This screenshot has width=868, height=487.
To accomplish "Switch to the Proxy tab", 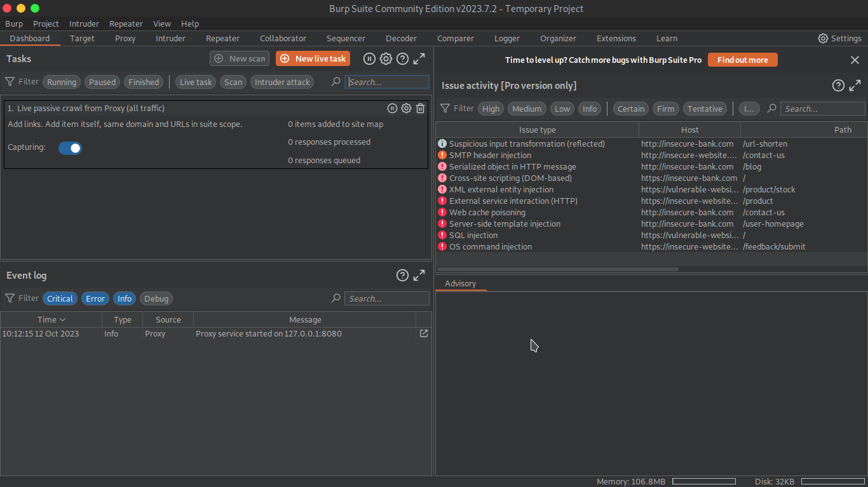I will coord(125,38).
